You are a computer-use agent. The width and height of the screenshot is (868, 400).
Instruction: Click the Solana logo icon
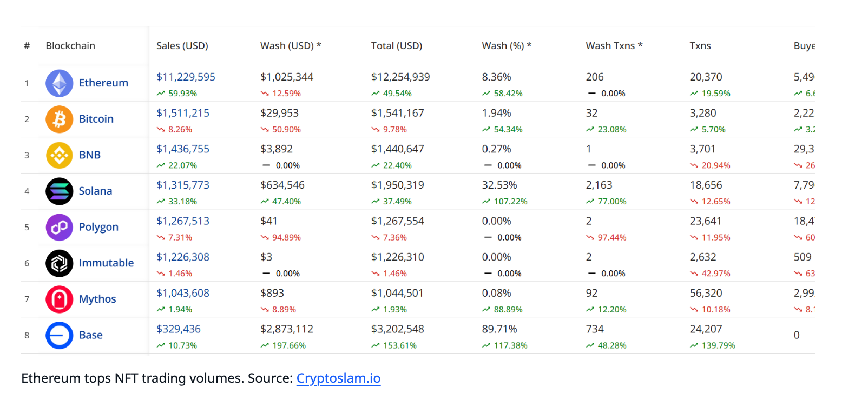[60, 191]
